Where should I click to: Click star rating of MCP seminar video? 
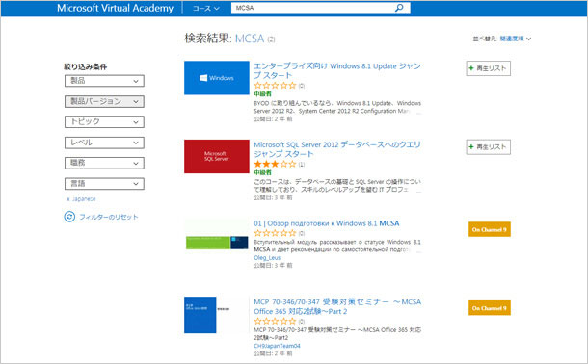click(x=276, y=321)
